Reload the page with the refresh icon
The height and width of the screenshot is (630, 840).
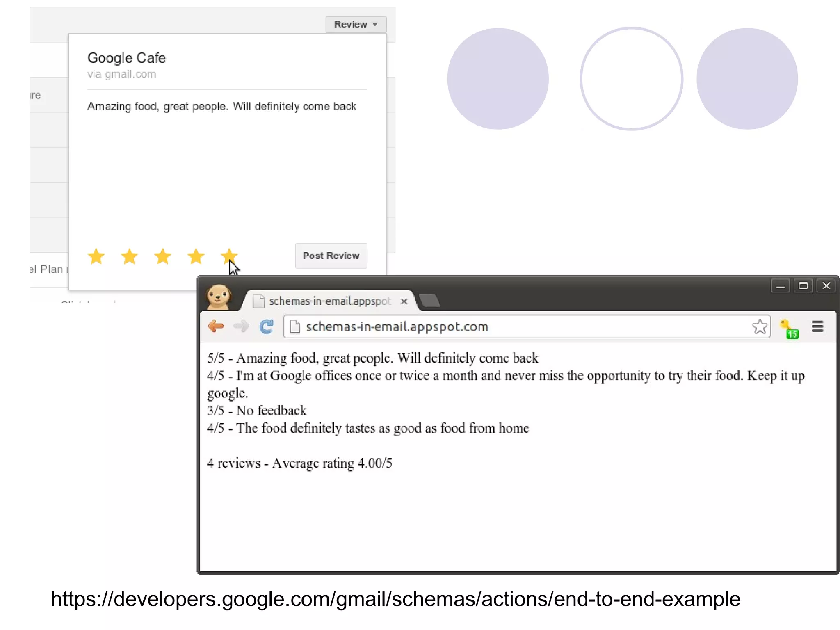pos(267,326)
